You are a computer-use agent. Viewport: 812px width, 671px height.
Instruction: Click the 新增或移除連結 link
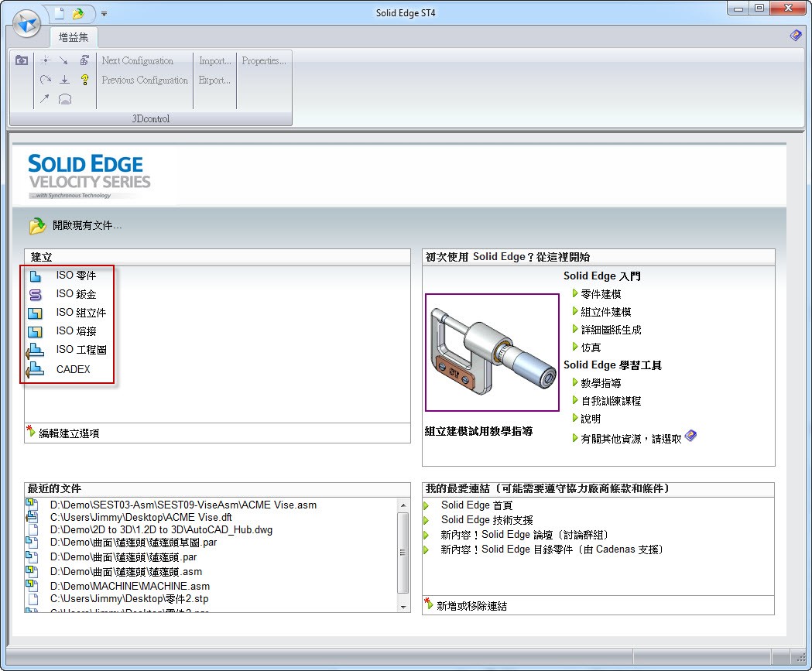tap(471, 606)
